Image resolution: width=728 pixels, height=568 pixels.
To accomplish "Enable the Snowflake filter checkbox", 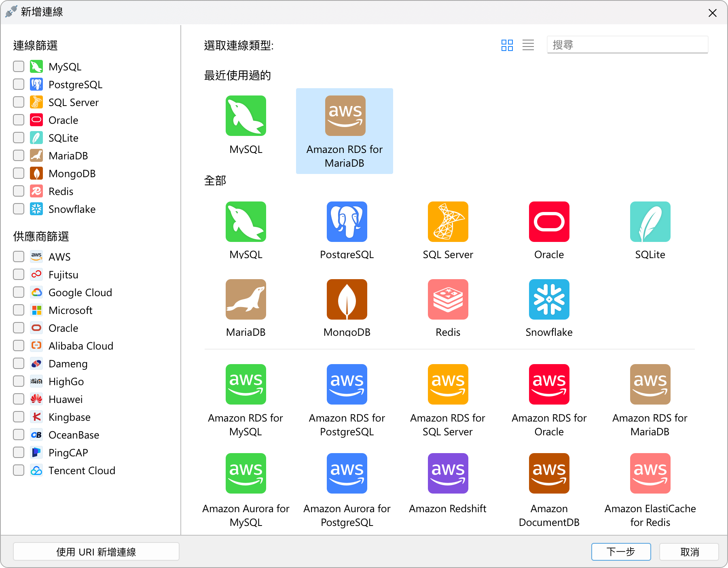I will [19, 209].
